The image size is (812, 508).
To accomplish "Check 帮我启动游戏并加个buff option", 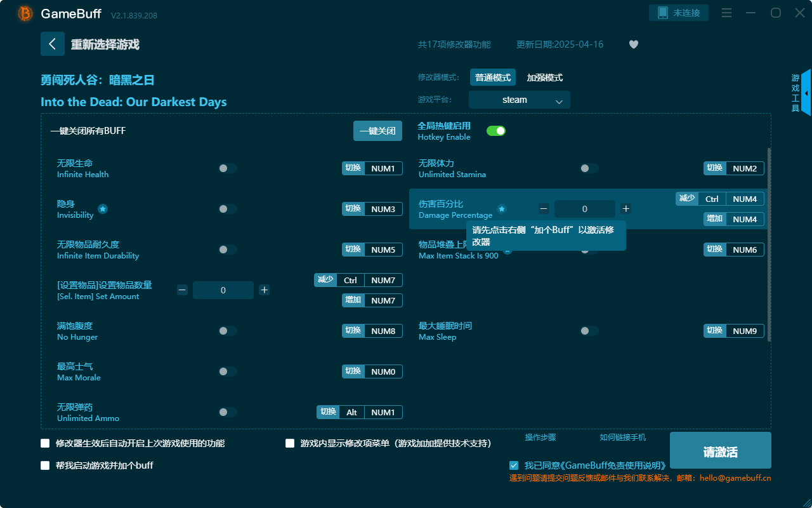I will click(x=45, y=465).
